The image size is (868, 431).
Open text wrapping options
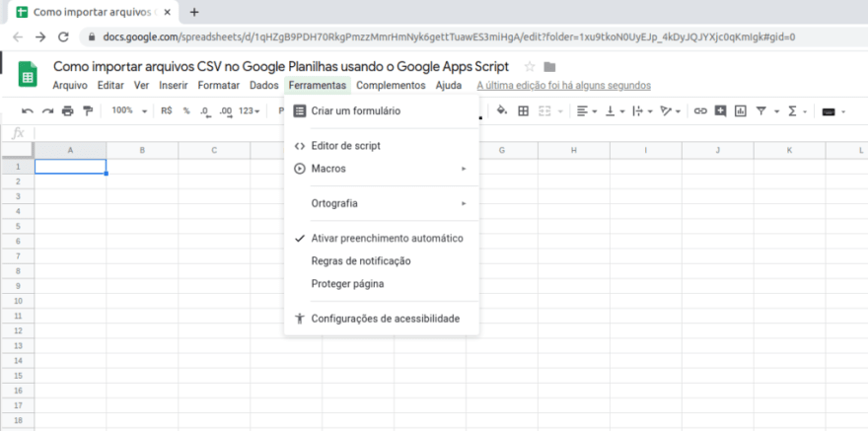point(642,111)
